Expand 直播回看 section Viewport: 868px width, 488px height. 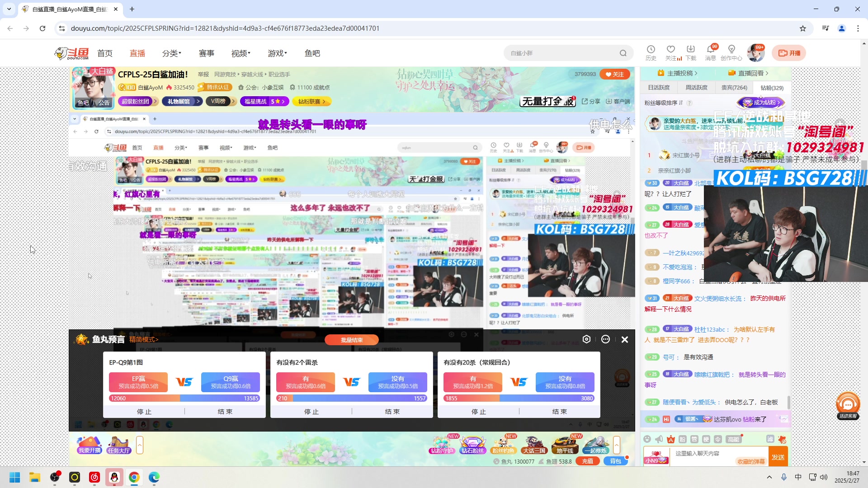pyautogui.click(x=748, y=73)
